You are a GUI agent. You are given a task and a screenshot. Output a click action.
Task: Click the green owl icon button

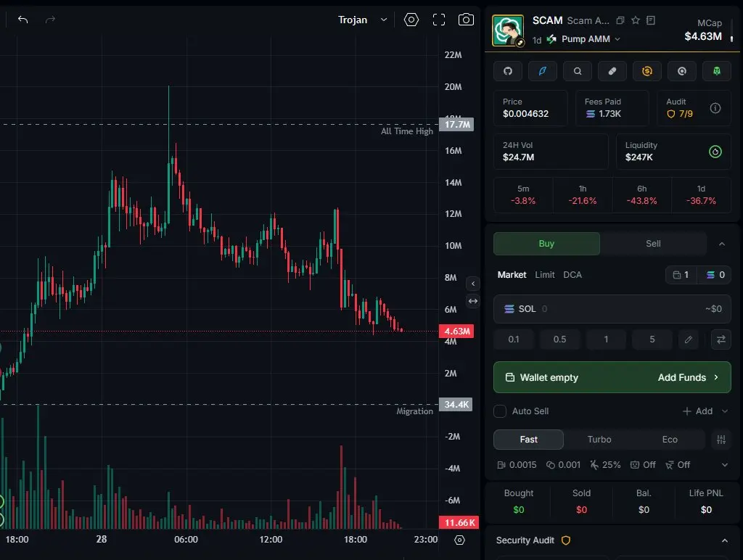coord(716,71)
